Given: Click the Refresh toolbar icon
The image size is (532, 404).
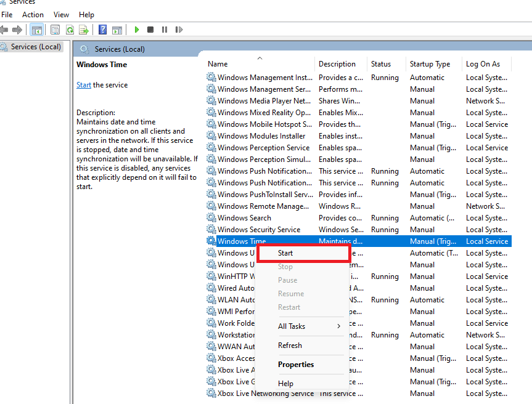Looking at the screenshot, I should click(x=70, y=30).
